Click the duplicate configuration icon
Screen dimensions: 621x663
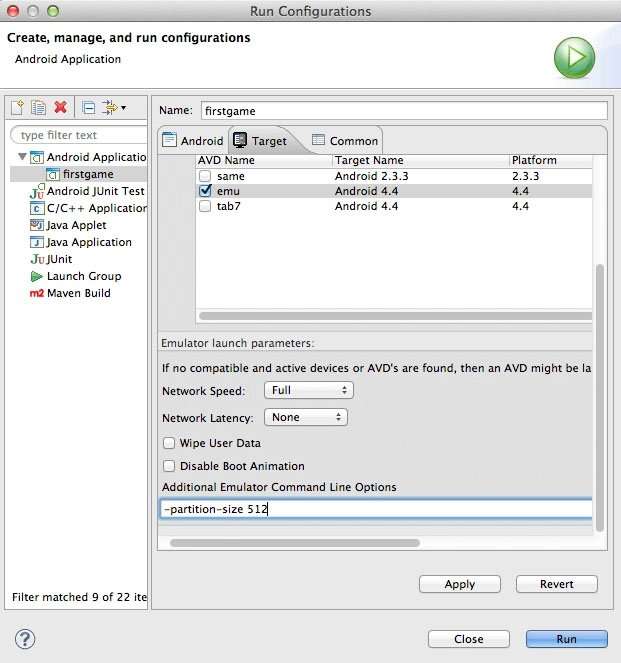[x=38, y=108]
